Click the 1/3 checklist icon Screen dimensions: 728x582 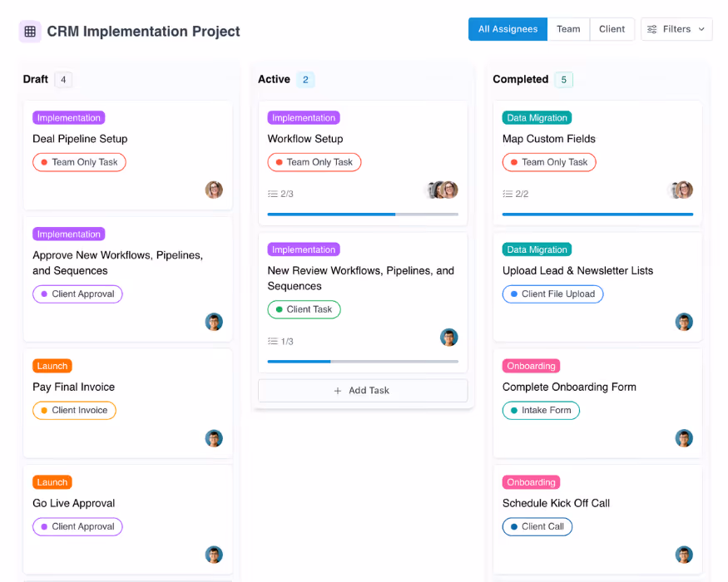[273, 342]
